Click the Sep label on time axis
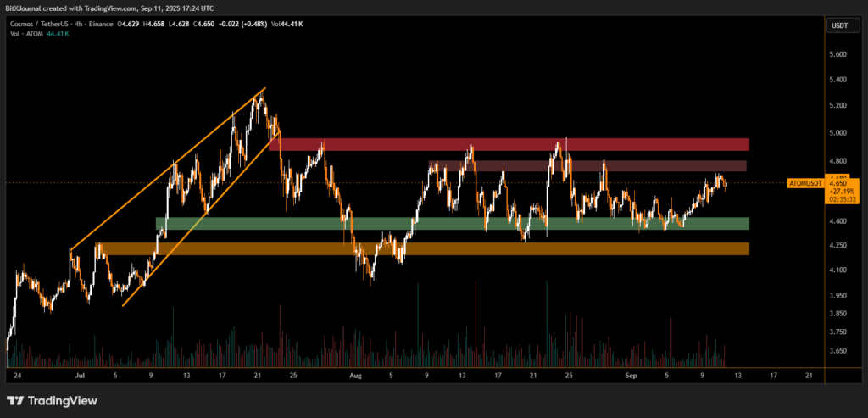The width and height of the screenshot is (868, 418). [630, 373]
